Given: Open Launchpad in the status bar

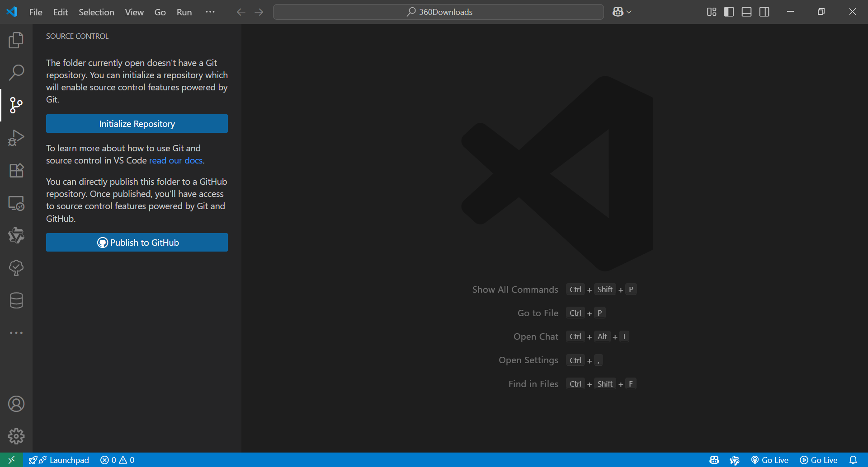Looking at the screenshot, I should (59, 460).
